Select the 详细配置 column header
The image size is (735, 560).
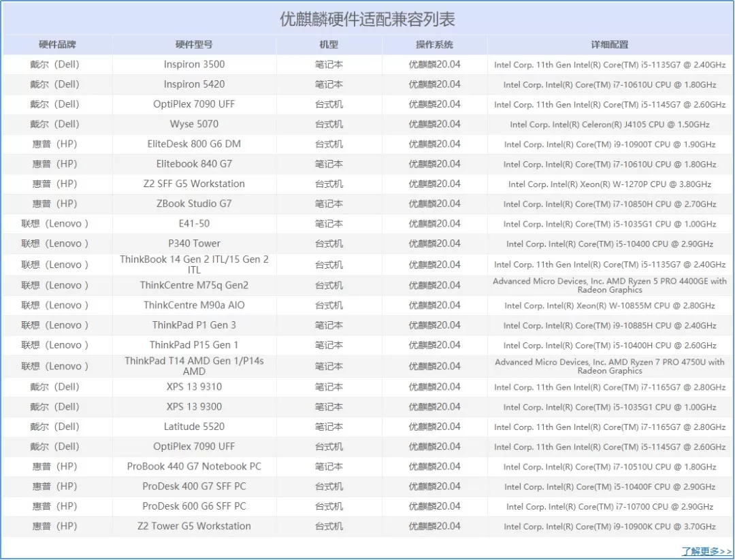(610, 44)
